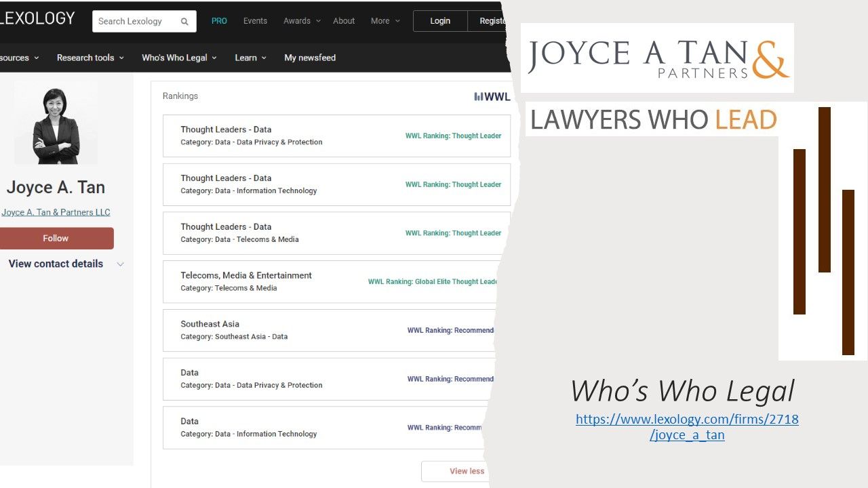Click the search magnifier icon
The image size is (868, 488).
point(184,21)
